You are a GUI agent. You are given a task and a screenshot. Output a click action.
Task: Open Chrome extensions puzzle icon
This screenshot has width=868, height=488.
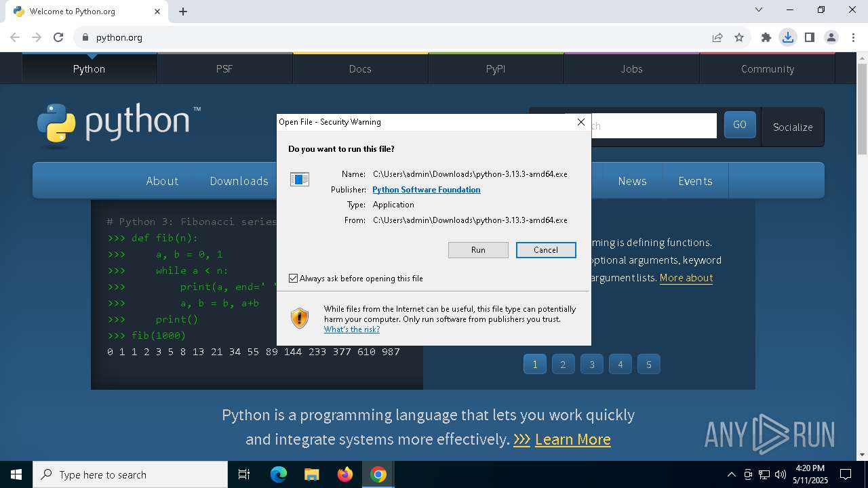point(766,37)
